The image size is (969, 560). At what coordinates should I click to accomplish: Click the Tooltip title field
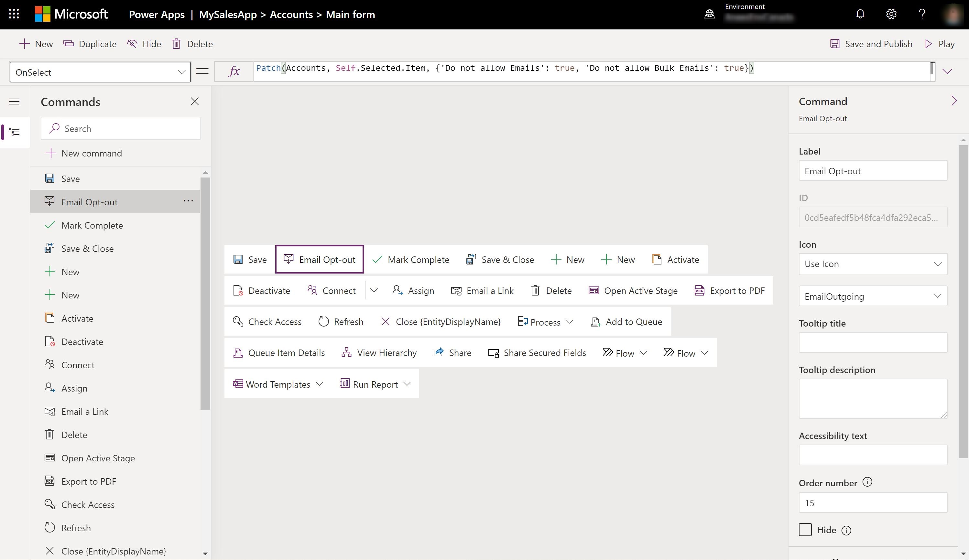[x=873, y=342]
